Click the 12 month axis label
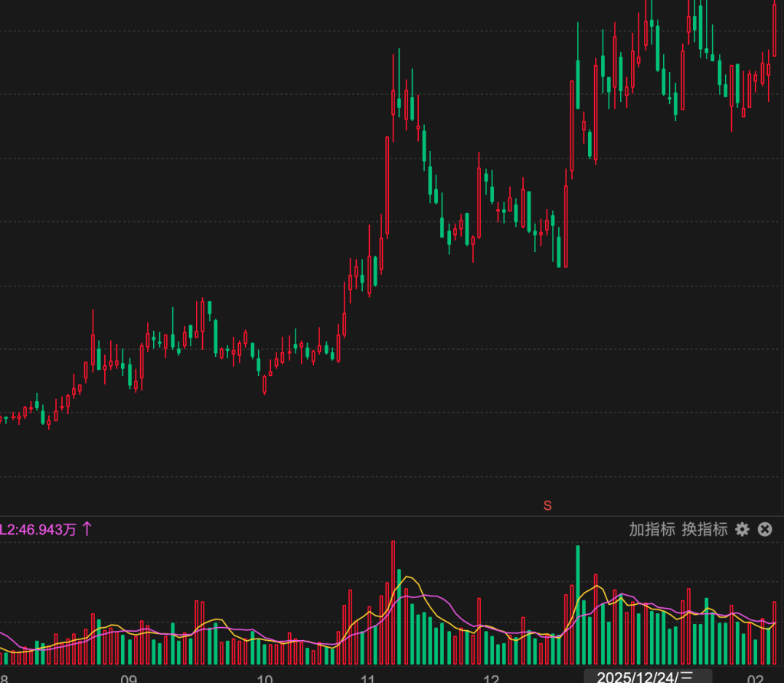Viewport: 784px width, 683px height. 491,678
